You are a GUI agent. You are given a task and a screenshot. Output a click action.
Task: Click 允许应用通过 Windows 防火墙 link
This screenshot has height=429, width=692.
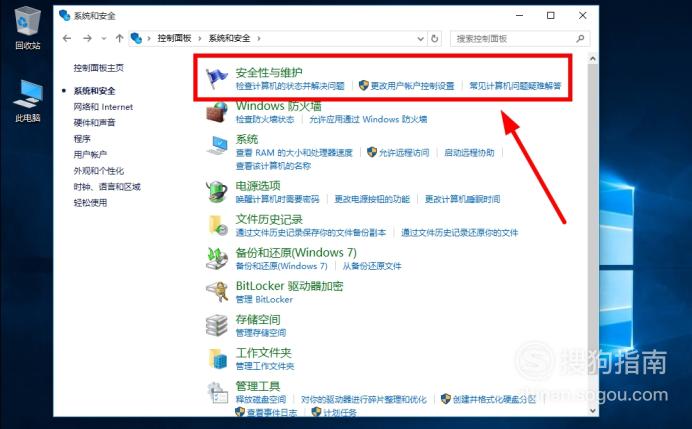(368, 119)
